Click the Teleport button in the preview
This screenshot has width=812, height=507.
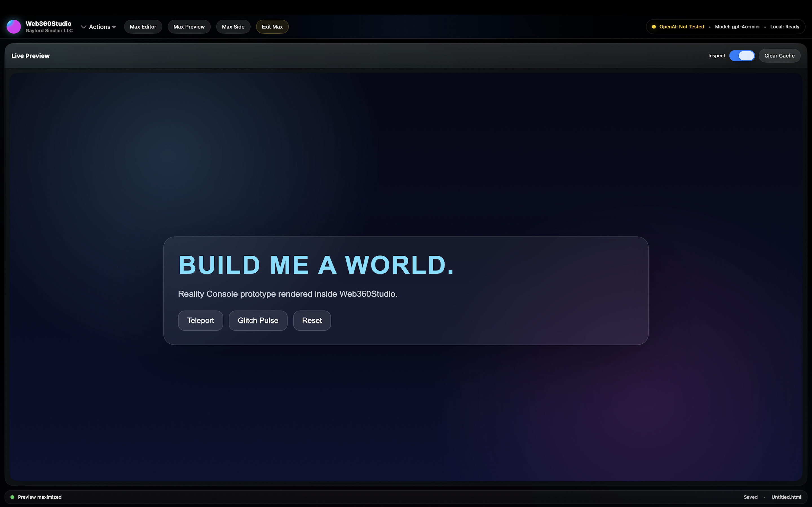click(x=200, y=321)
